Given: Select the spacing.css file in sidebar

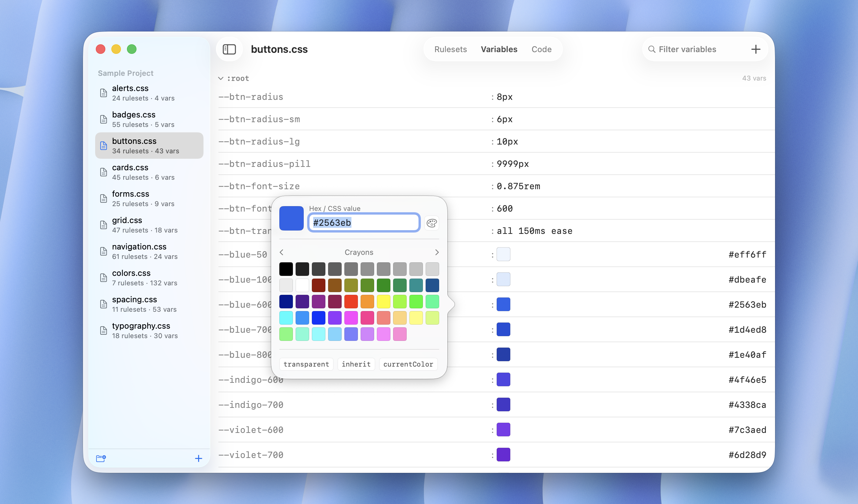Looking at the screenshot, I should click(149, 304).
